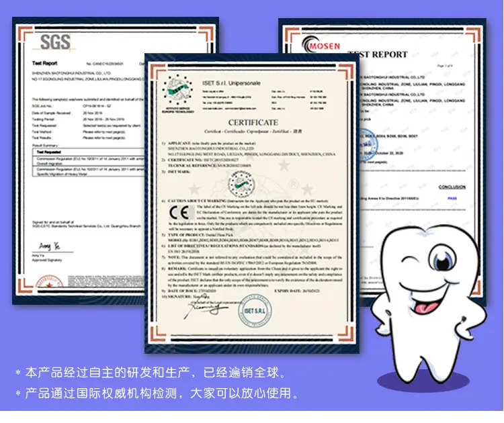The width and height of the screenshot is (504, 423).
Task: Click the blue round stamp on MOSEN report
Action: 367,144
